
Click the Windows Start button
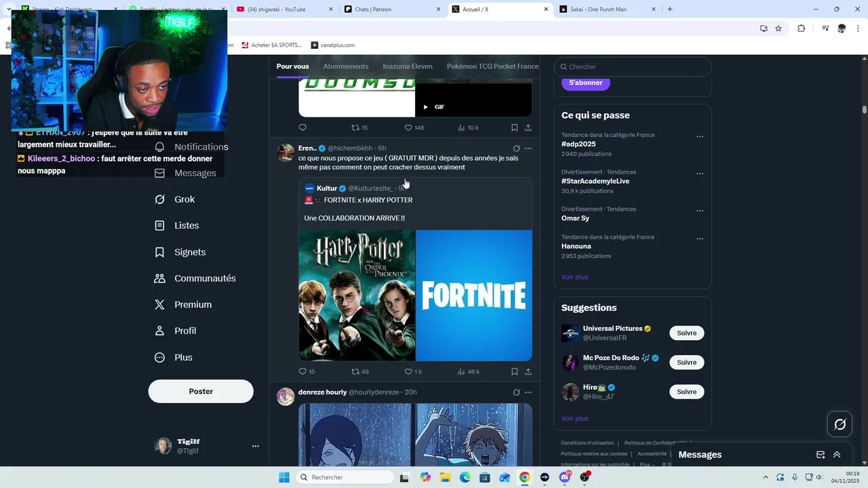click(x=284, y=477)
